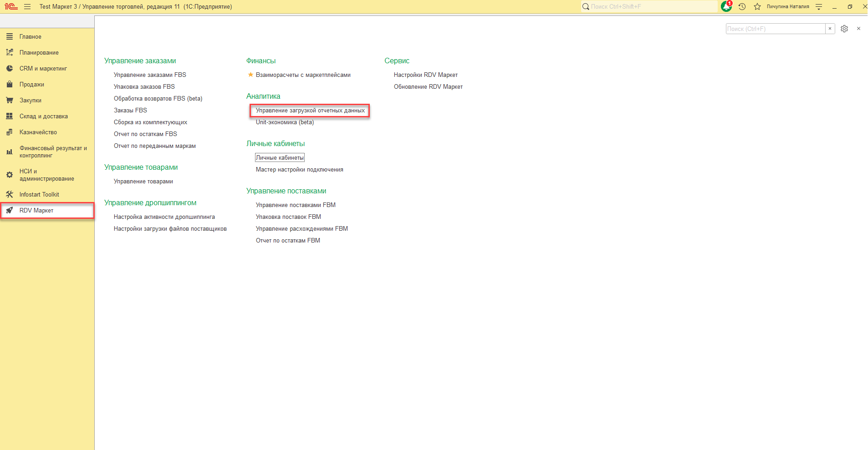This screenshot has height=450, width=868.
Task: Open the history clock icon
Action: [x=742, y=6]
